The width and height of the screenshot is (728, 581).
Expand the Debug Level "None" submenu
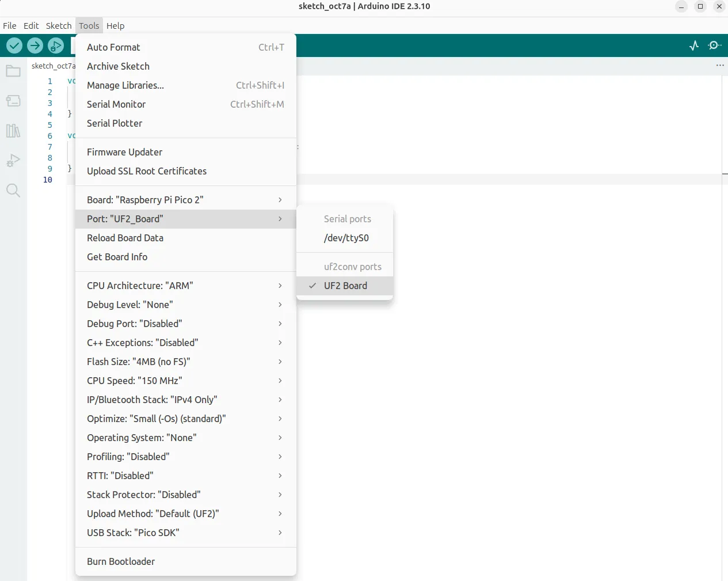click(186, 305)
